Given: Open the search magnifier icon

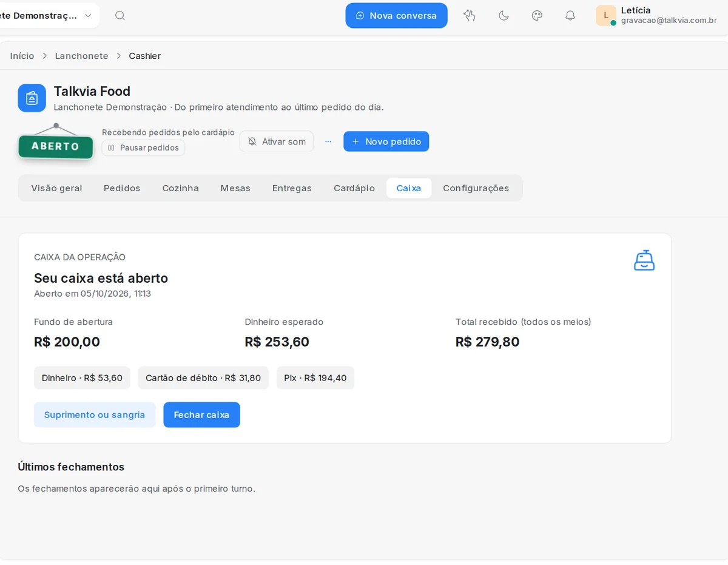Looking at the screenshot, I should point(120,16).
